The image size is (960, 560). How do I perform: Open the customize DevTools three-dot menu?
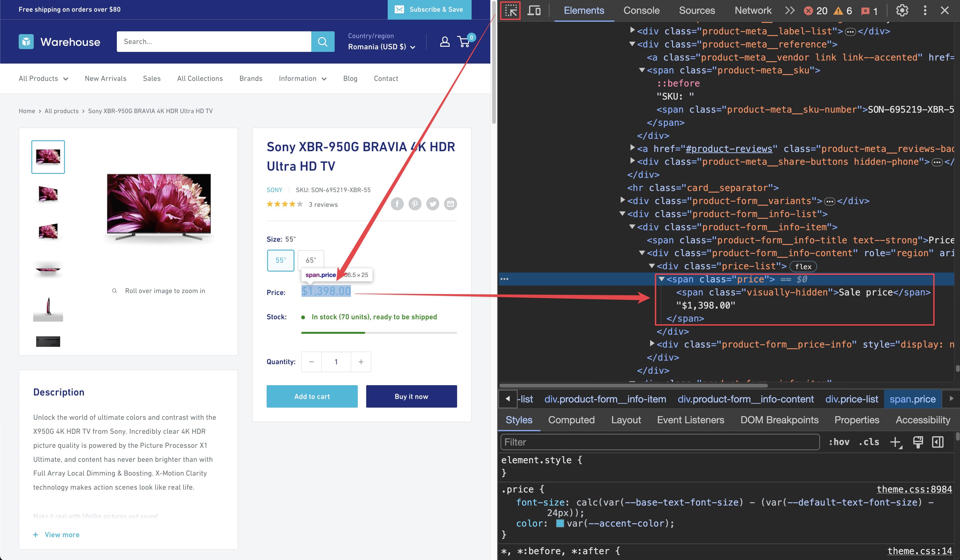[x=924, y=10]
